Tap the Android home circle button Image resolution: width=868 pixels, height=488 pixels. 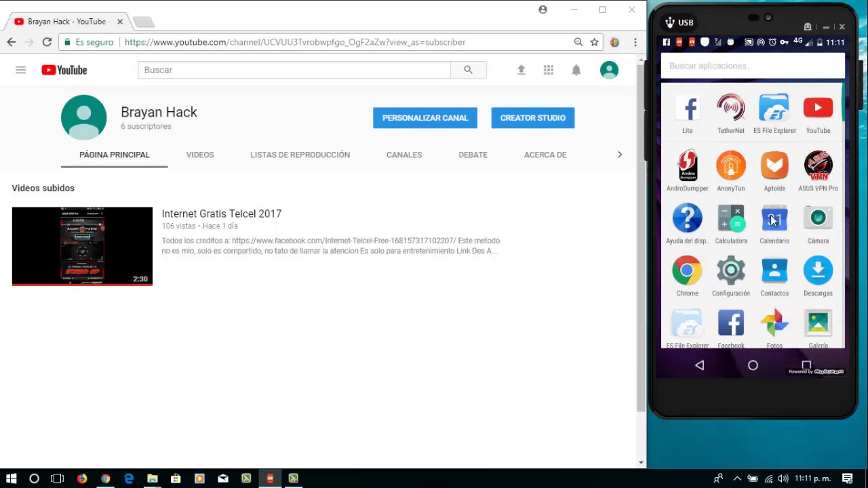pos(753,365)
